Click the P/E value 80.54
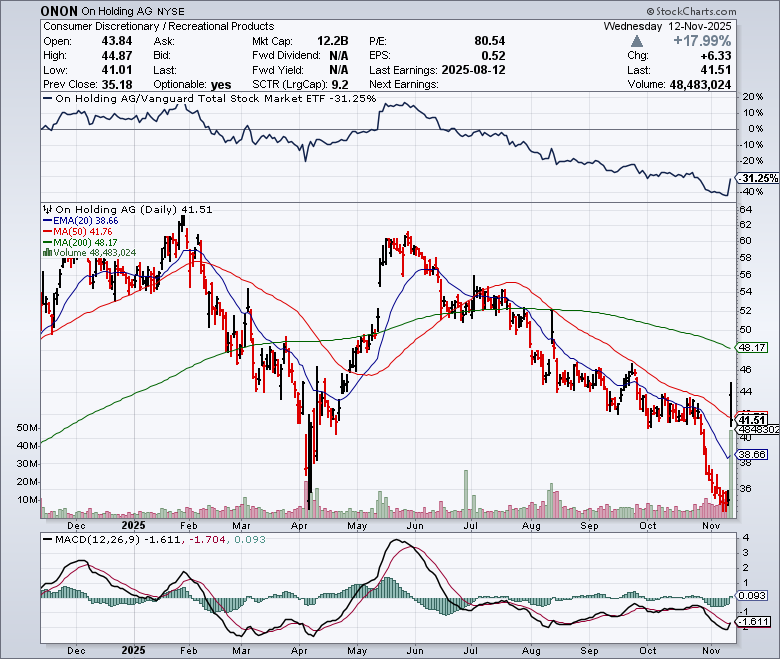 [x=489, y=41]
